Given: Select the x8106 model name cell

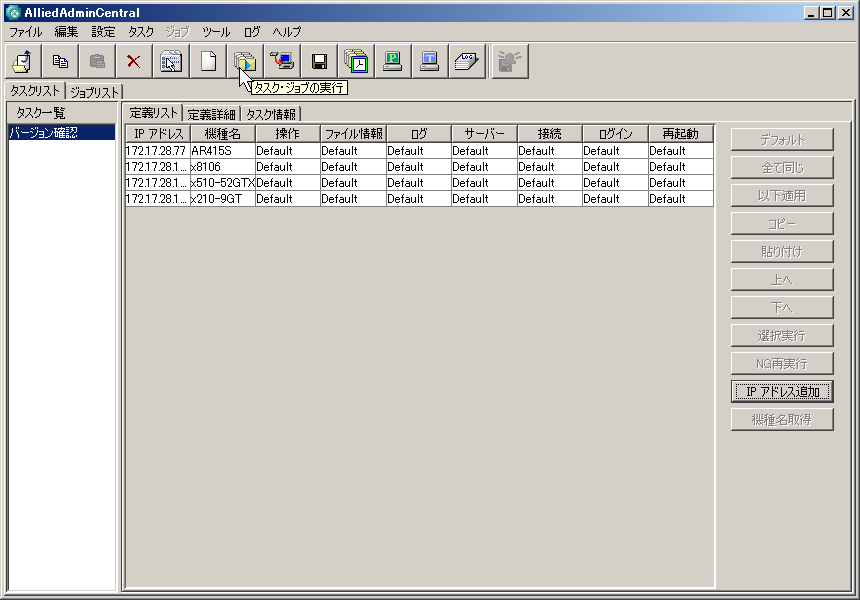Looking at the screenshot, I should pyautogui.click(x=223, y=167).
